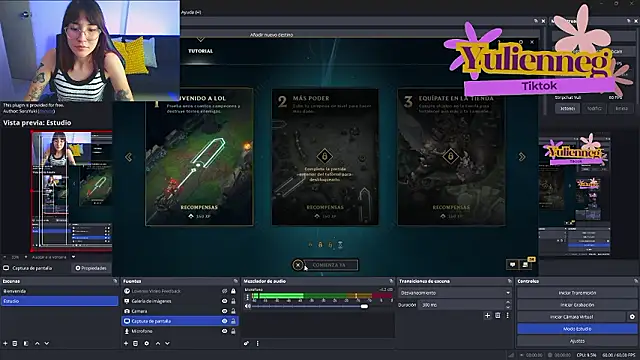Image resolution: width=640 pixels, height=360 pixels.
Task: Go to previous tutorial card arrow
Action: [x=129, y=157]
